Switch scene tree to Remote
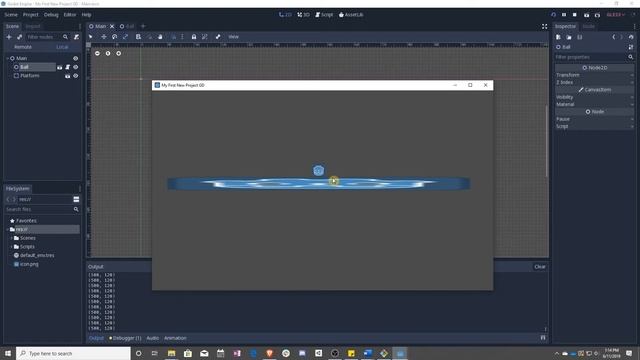Viewport: 640px width, 360px height. pyautogui.click(x=23, y=47)
